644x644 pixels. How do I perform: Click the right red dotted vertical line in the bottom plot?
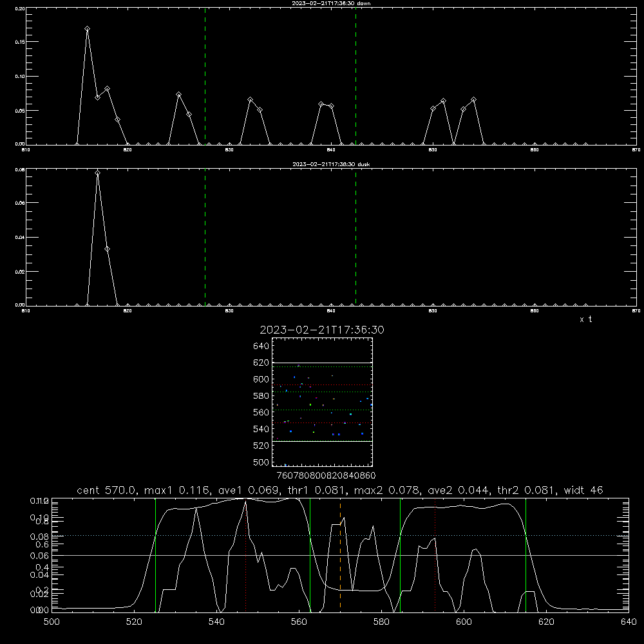(435, 555)
